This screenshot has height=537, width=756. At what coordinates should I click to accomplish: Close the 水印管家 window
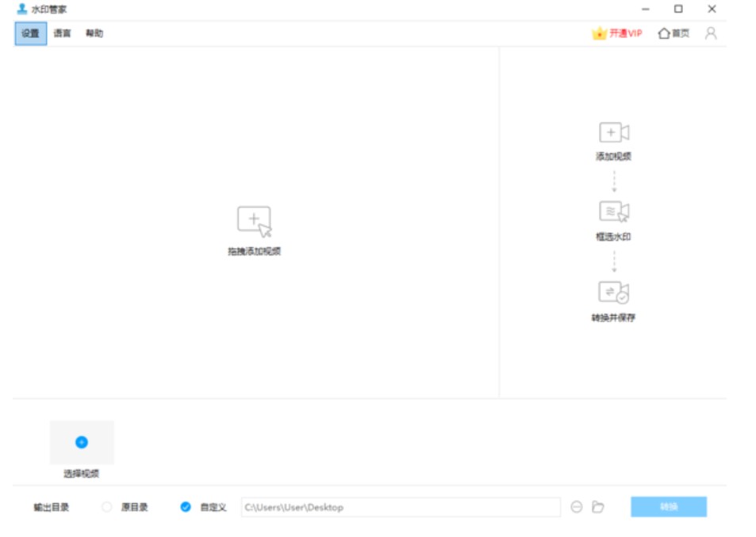[x=712, y=9]
